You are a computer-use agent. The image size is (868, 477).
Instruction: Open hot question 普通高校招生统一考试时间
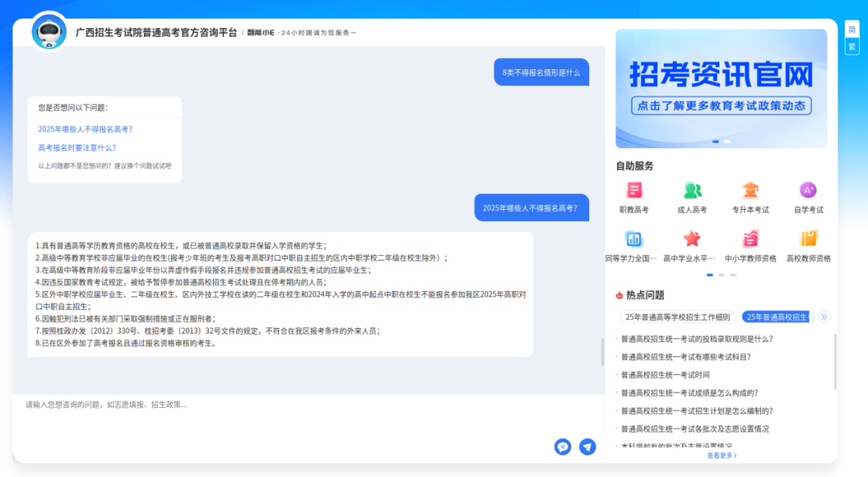pyautogui.click(x=665, y=375)
